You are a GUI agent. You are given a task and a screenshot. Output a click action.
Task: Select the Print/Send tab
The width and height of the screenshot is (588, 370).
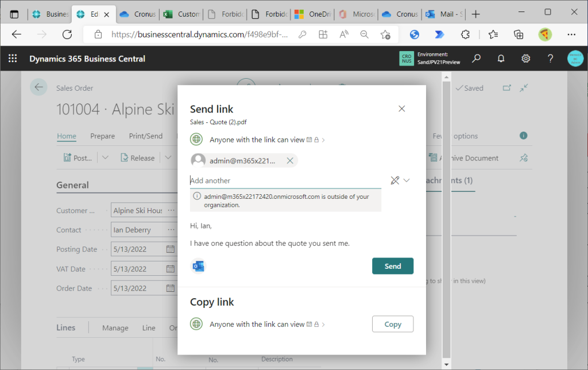[146, 136]
